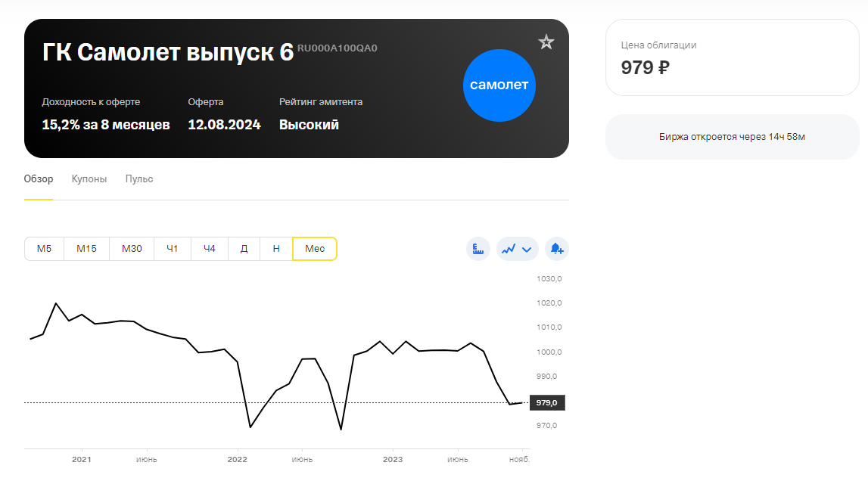The image size is (868, 481).
Task: Click the нояб. label on time axis
Action: [x=519, y=459]
